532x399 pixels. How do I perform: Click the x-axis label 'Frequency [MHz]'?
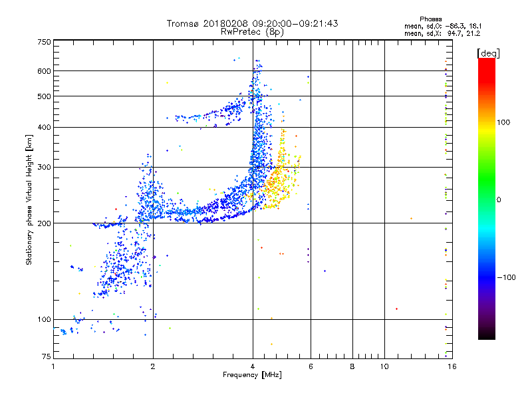tap(252, 375)
